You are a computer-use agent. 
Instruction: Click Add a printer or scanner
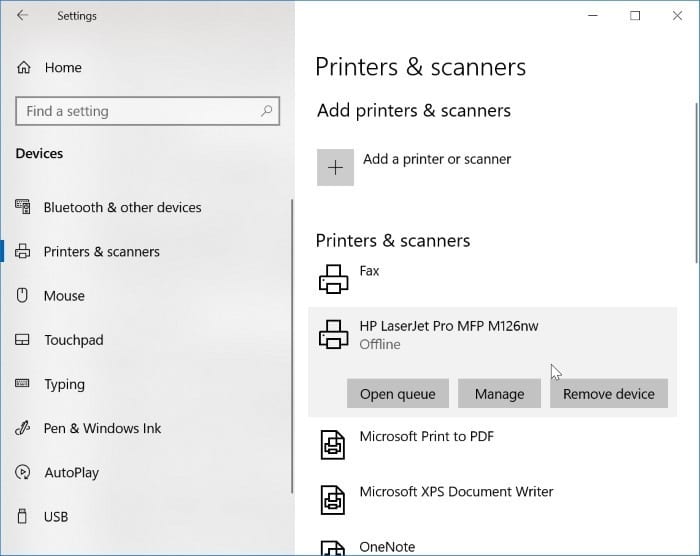[x=437, y=159]
